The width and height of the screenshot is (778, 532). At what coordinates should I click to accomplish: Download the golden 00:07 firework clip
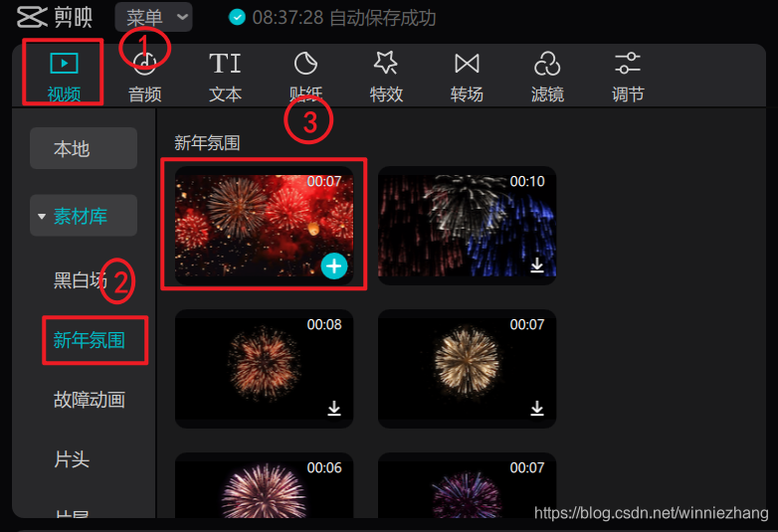tap(537, 409)
